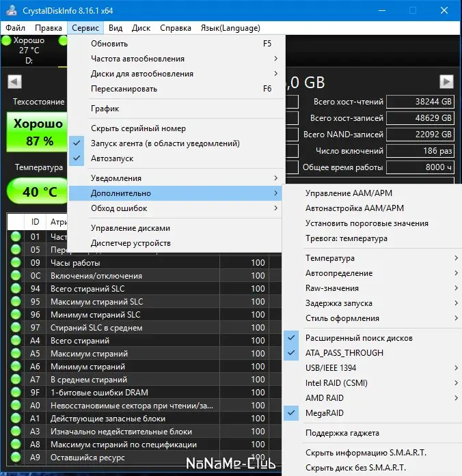Viewport: 462px width, 476px height.
Task: Click green status dot for attribute A0
Action: tap(16, 406)
